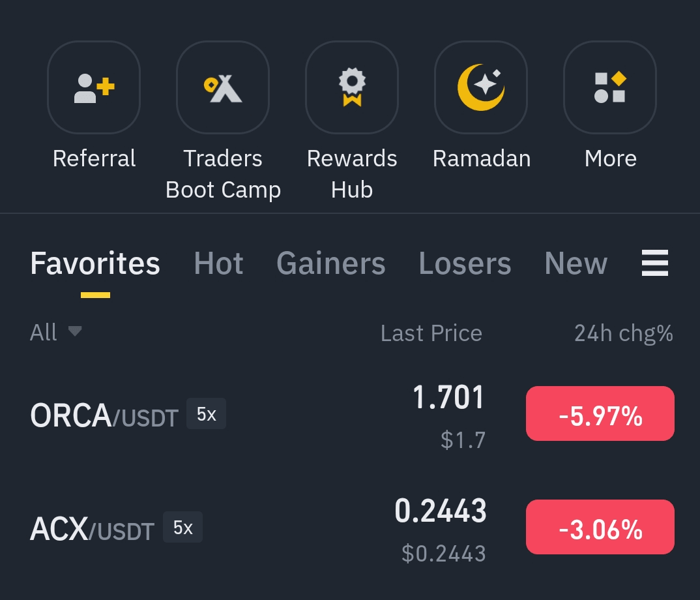700x600 pixels.
Task: Open the ACX/USDT pair row
Action: point(92,529)
